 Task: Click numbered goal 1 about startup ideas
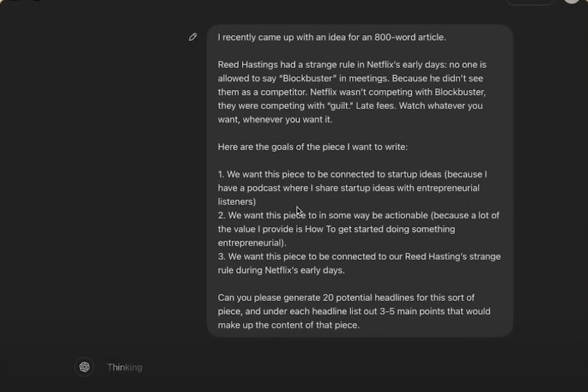[352, 188]
